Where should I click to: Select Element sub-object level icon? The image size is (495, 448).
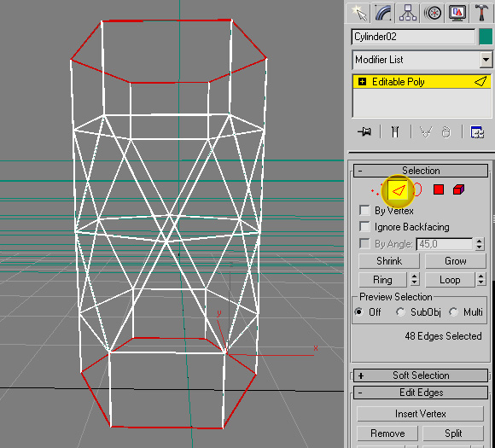click(x=458, y=189)
